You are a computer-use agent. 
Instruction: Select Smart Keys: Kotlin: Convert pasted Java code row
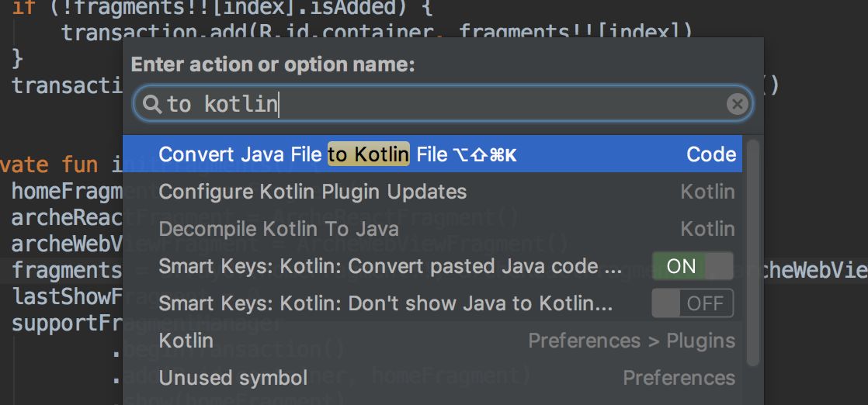432,266
